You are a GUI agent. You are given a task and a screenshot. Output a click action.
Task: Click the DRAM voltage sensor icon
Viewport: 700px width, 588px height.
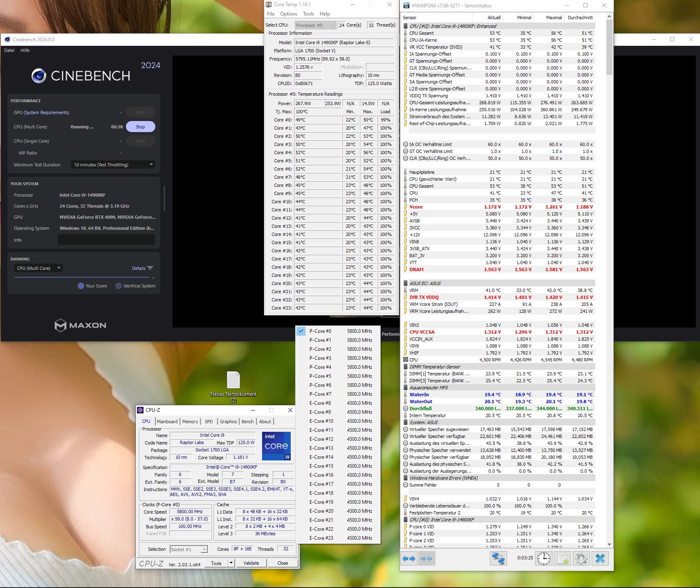tap(406, 269)
